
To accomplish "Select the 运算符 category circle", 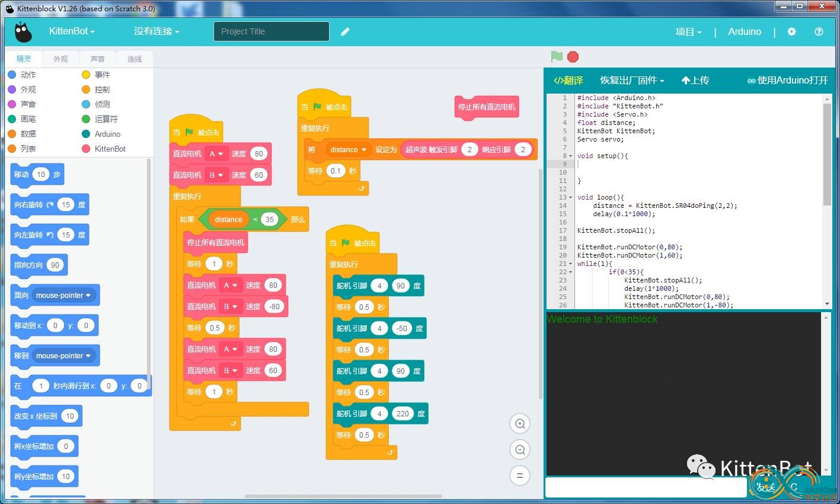I will pos(86,119).
